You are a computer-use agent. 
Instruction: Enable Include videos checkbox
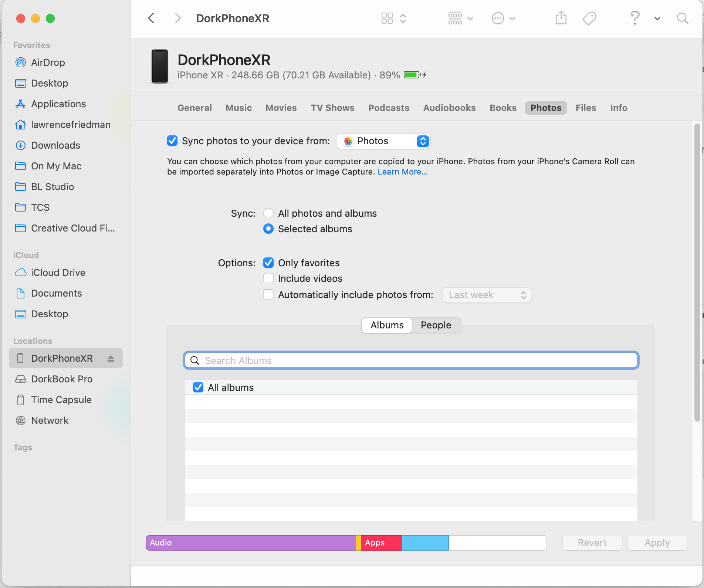[268, 278]
